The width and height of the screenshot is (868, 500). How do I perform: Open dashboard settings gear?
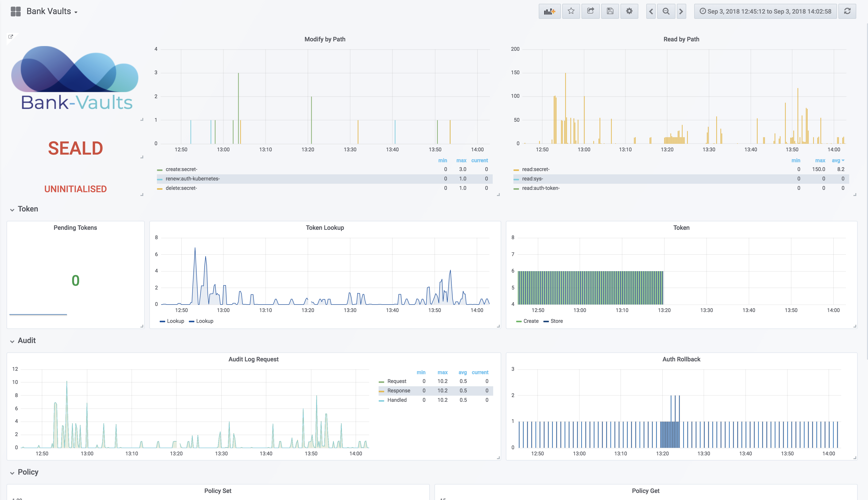[x=629, y=11]
